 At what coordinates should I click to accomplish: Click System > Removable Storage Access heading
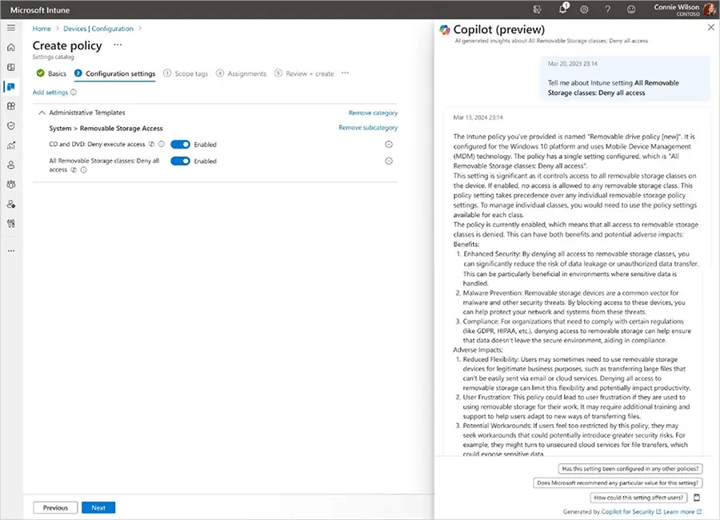tap(106, 128)
